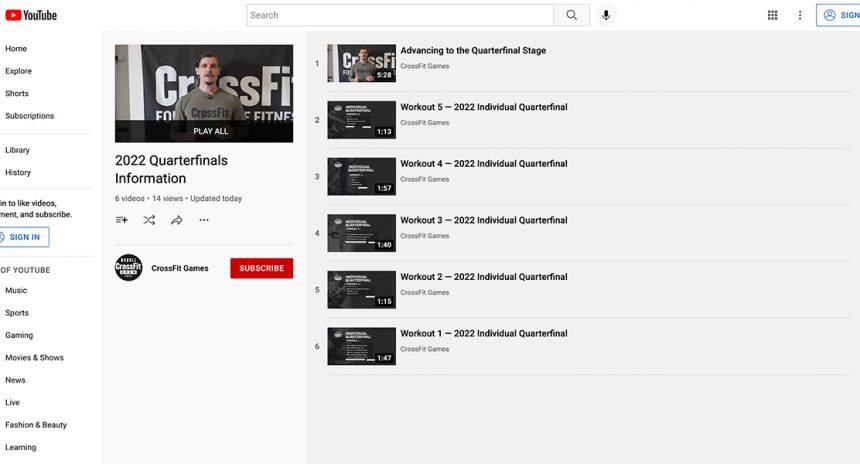The height and width of the screenshot is (464, 860).
Task: Click CrossFit Games under Workout 1 title
Action: pyautogui.click(x=425, y=349)
